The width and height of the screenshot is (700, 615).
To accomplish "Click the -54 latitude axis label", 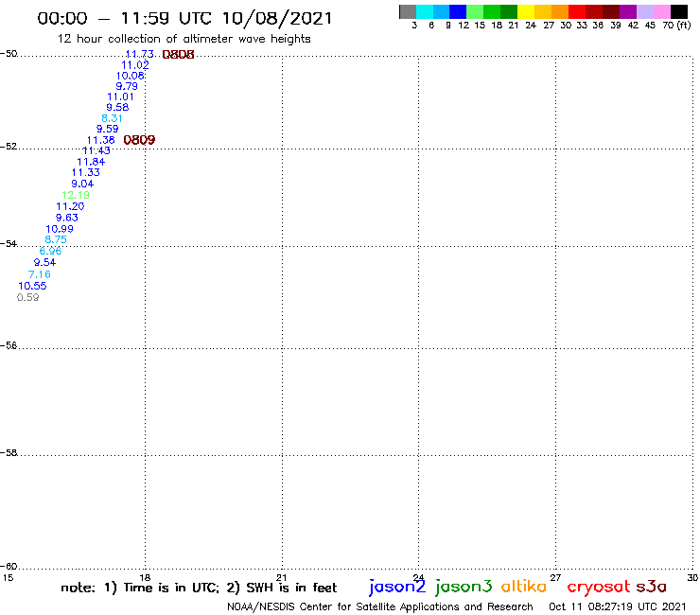I will [9, 244].
